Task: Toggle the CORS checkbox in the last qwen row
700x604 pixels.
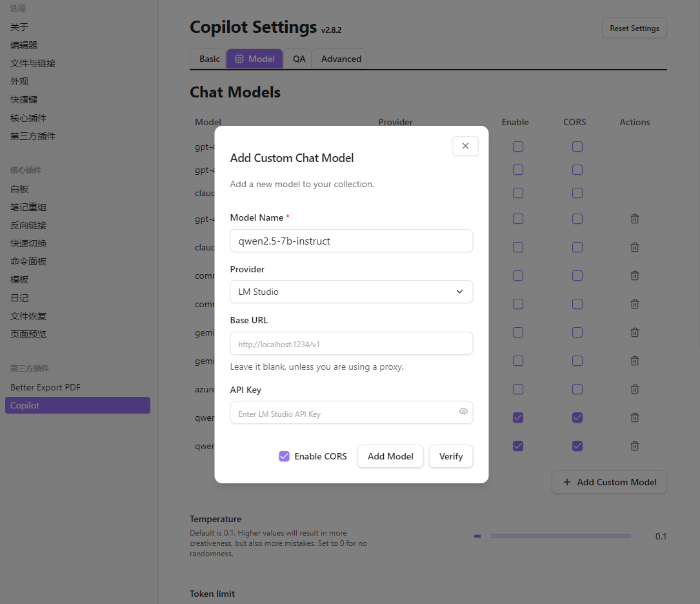Action: [577, 446]
